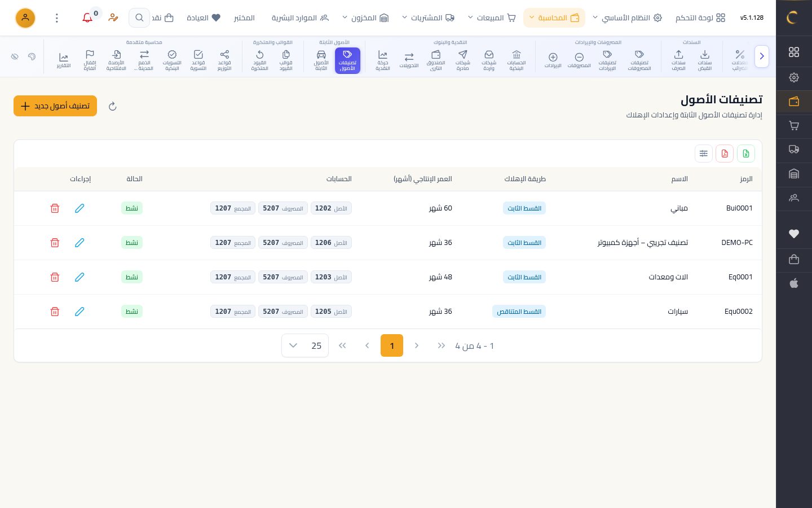Expand المبيعات menu dropdown

(492, 18)
